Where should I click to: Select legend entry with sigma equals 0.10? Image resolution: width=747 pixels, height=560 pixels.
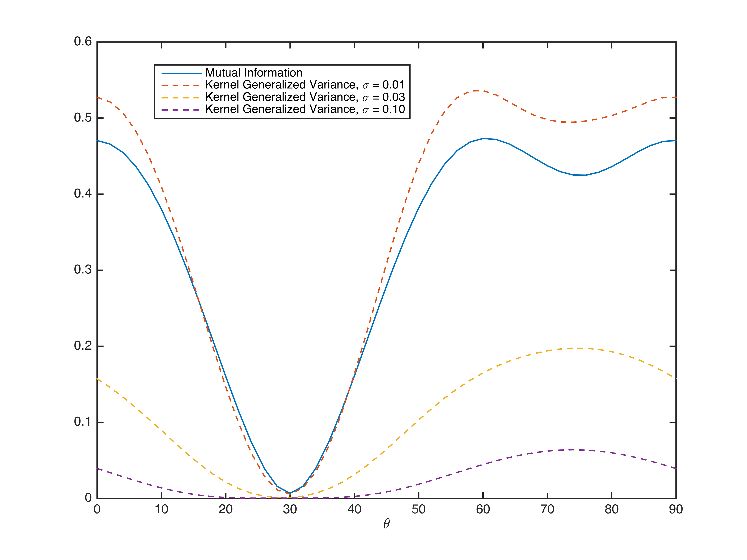(305, 109)
